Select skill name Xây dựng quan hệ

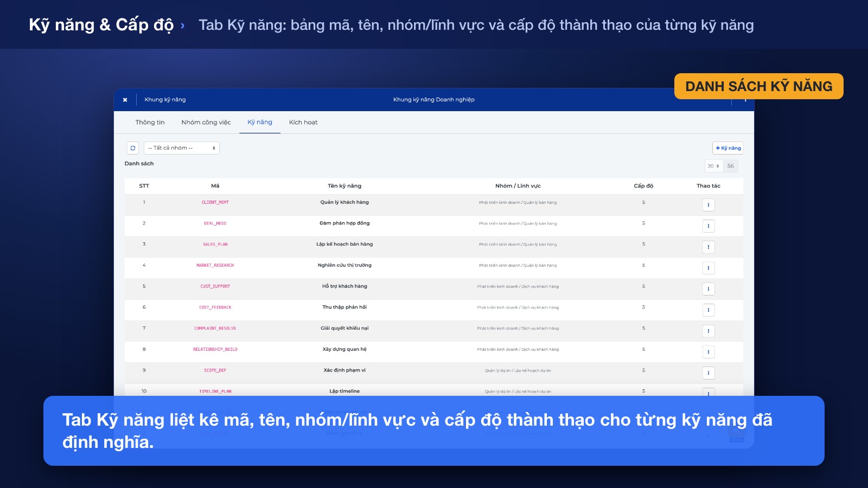pyautogui.click(x=344, y=349)
